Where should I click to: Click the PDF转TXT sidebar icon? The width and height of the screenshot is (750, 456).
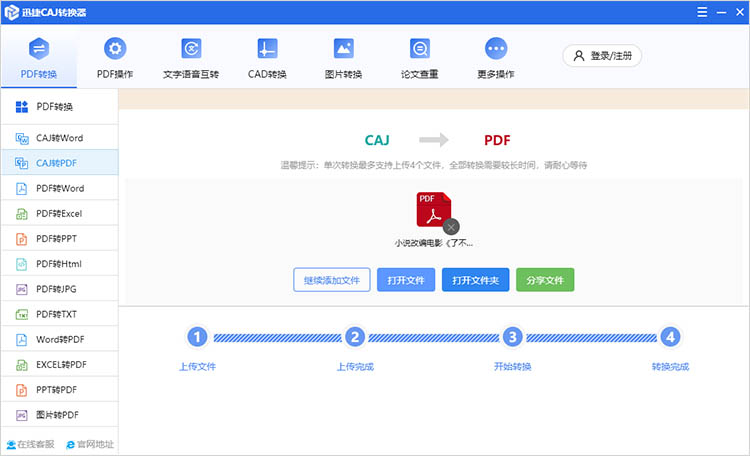click(x=22, y=314)
